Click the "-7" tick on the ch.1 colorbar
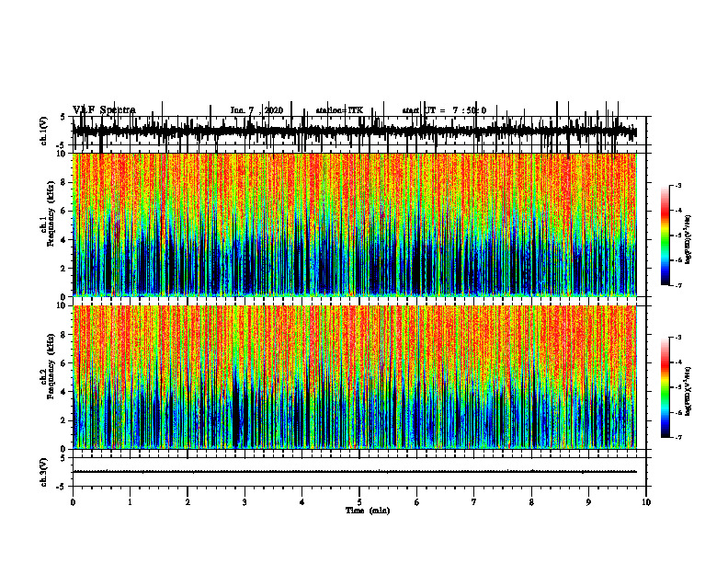 [x=678, y=285]
